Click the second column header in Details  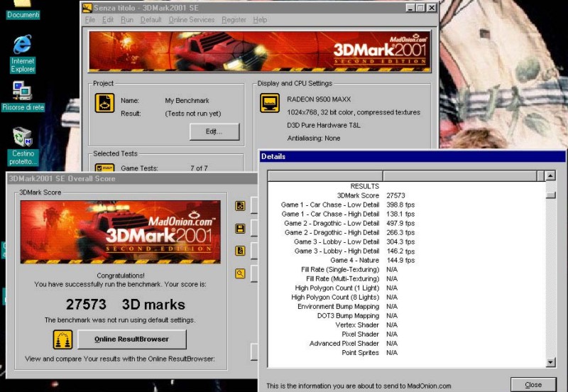(460, 175)
